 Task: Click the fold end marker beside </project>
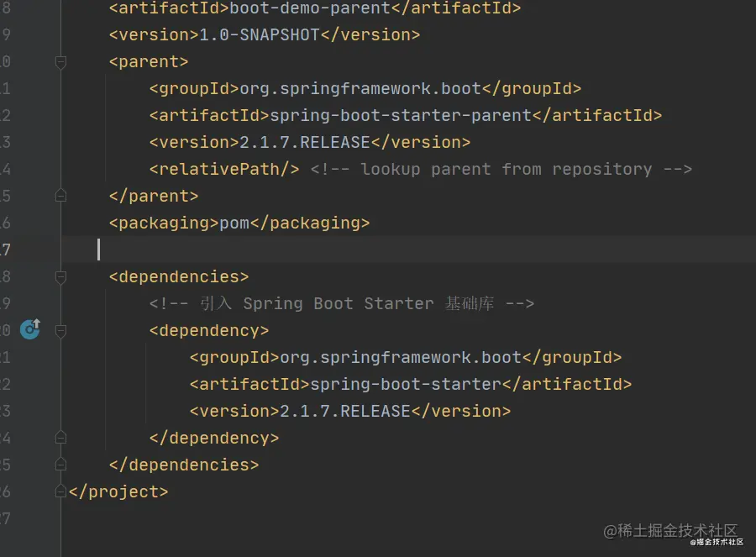point(60,491)
